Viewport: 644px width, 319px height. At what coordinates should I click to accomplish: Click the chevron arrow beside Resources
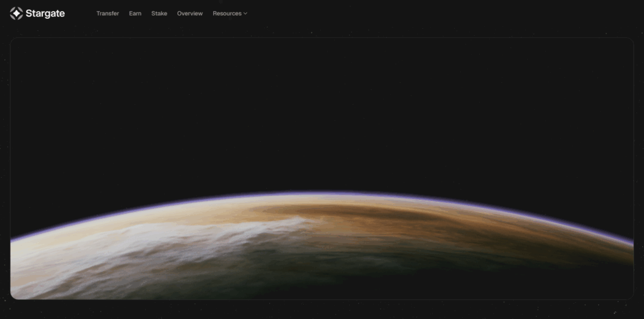pyautogui.click(x=245, y=13)
